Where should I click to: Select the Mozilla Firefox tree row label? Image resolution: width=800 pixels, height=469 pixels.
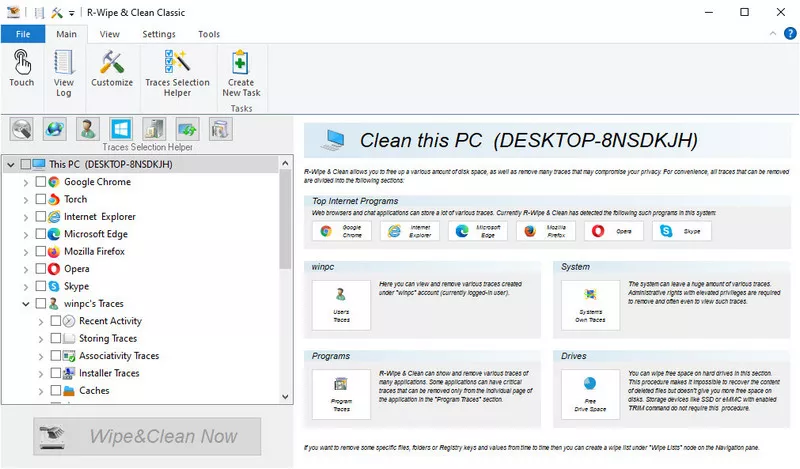tap(94, 251)
